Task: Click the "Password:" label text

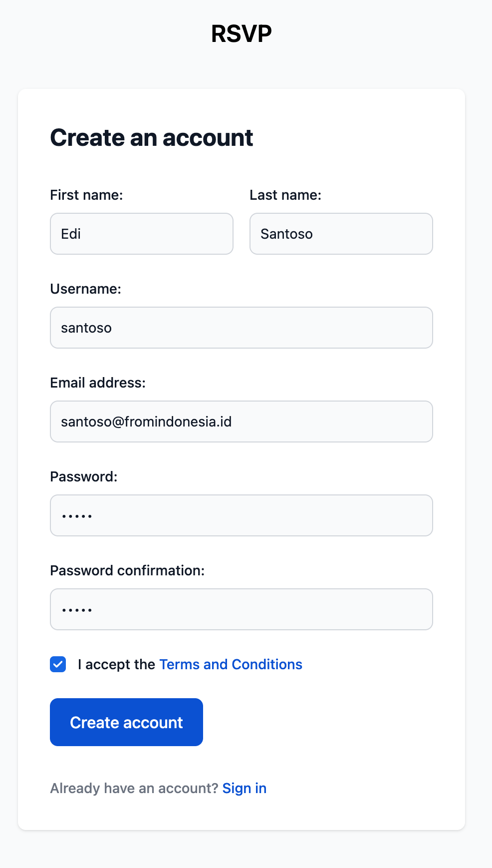Action: click(84, 476)
